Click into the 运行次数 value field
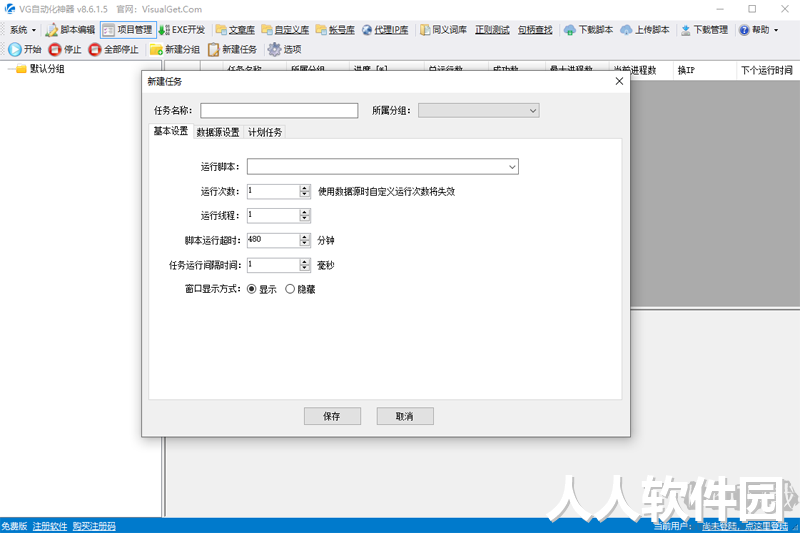The image size is (800, 533). [x=273, y=191]
